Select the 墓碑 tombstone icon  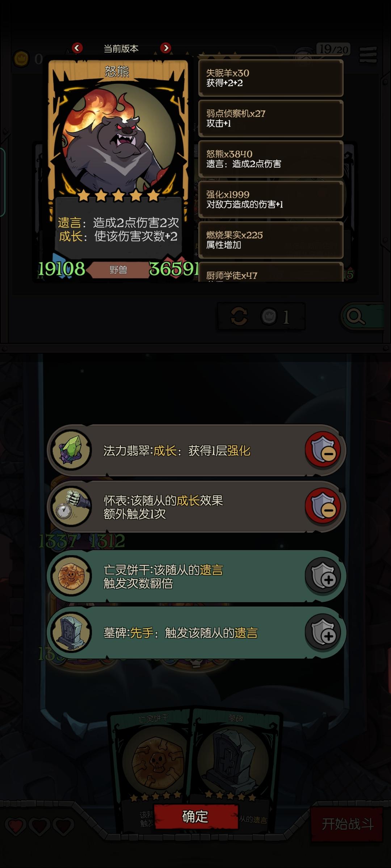click(x=71, y=632)
